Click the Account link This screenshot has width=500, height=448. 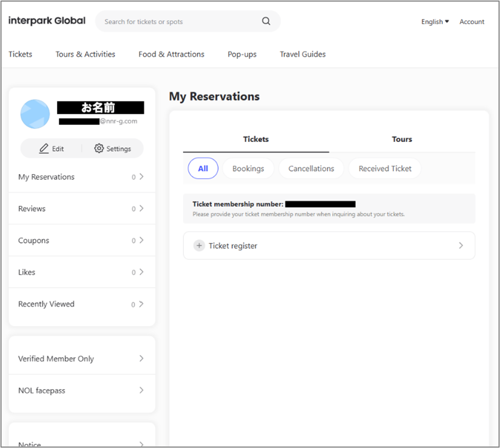point(472,22)
